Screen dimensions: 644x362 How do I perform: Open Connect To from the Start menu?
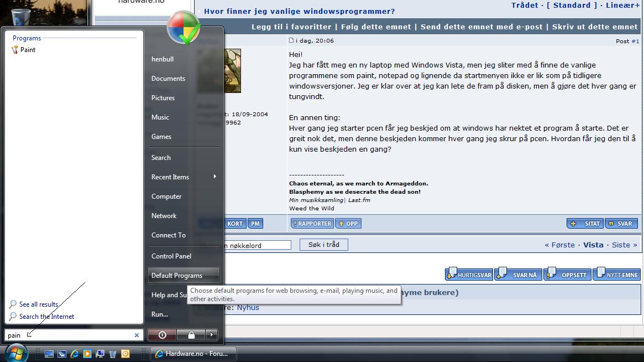pos(169,235)
